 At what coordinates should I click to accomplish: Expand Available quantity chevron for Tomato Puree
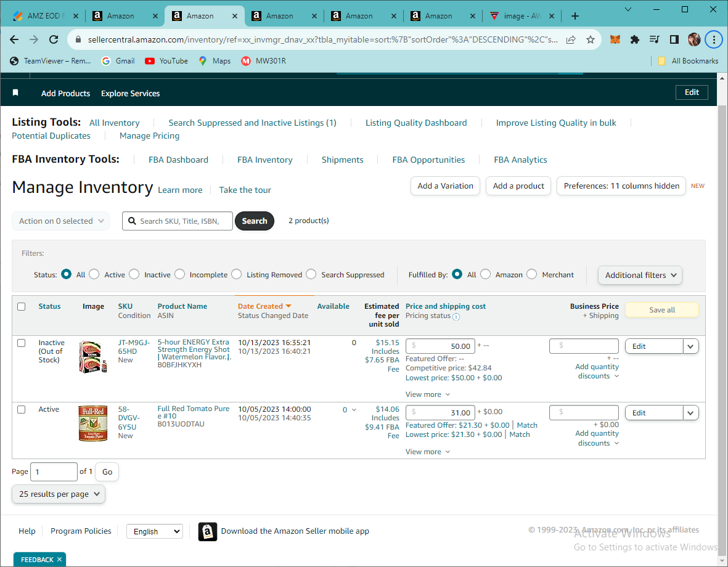354,410
